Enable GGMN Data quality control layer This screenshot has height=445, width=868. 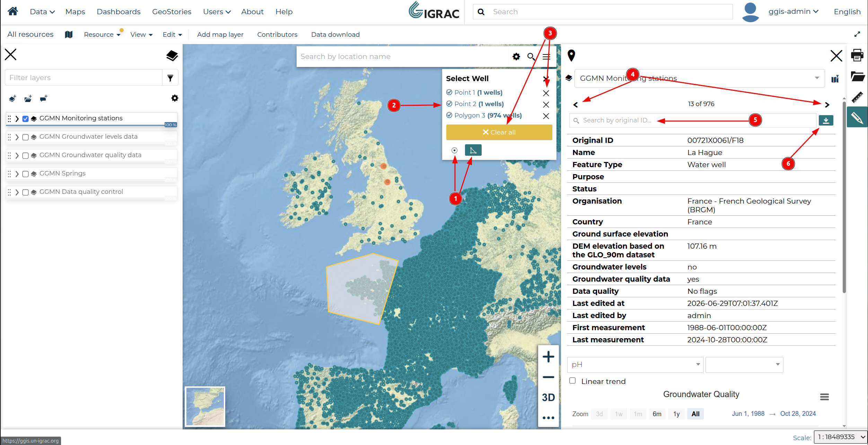(25, 192)
